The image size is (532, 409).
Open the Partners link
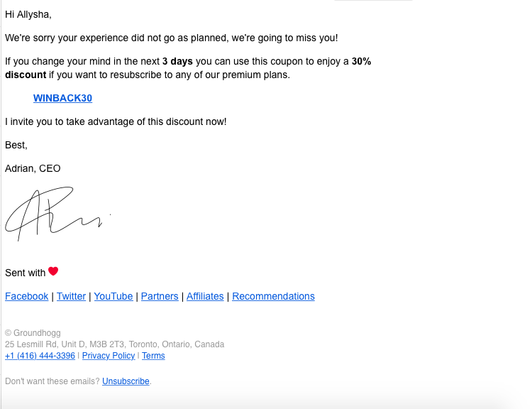coord(160,296)
